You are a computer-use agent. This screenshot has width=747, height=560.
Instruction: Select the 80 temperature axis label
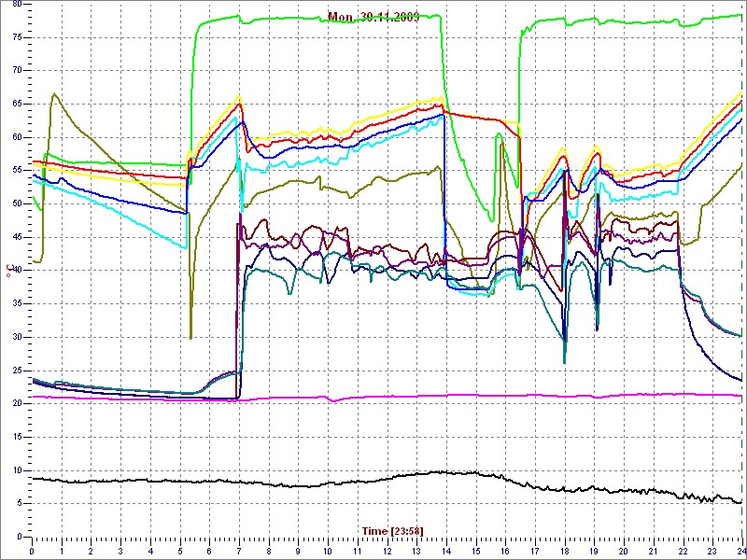point(17,5)
